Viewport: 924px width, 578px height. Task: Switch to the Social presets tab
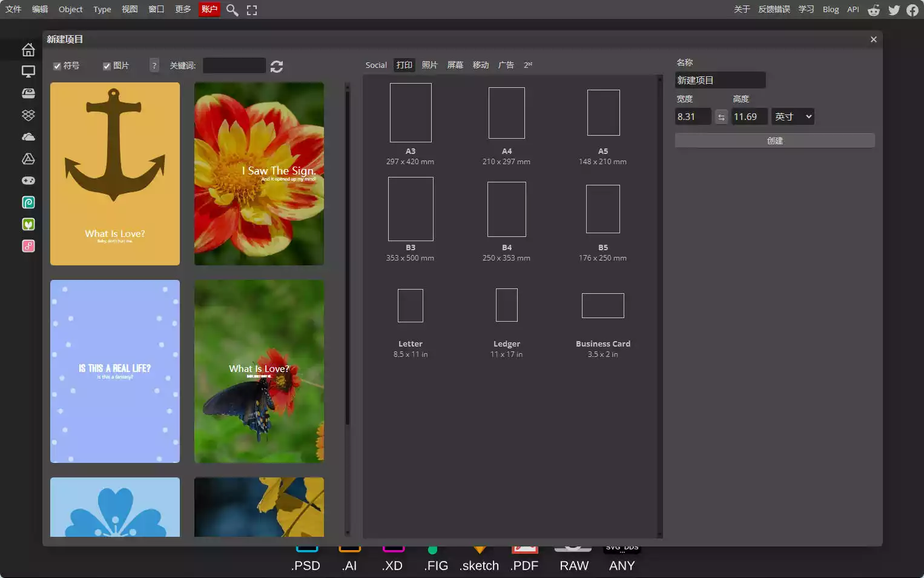(376, 65)
